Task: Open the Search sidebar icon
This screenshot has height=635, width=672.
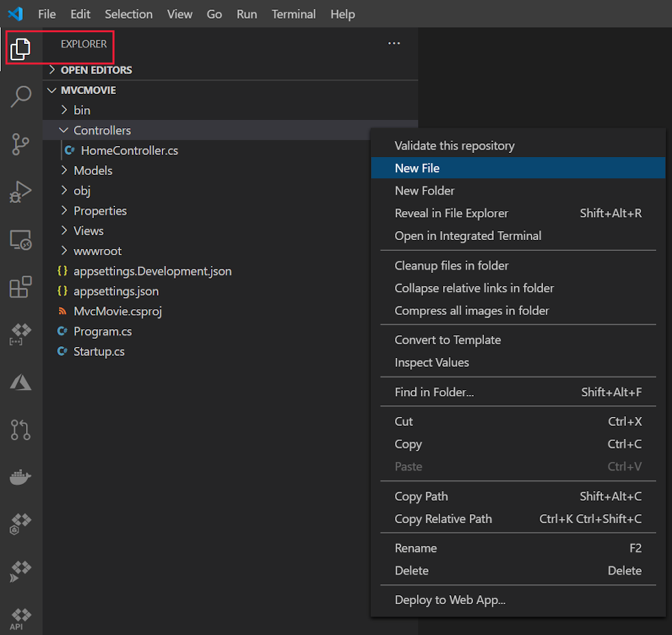Action: [x=21, y=97]
